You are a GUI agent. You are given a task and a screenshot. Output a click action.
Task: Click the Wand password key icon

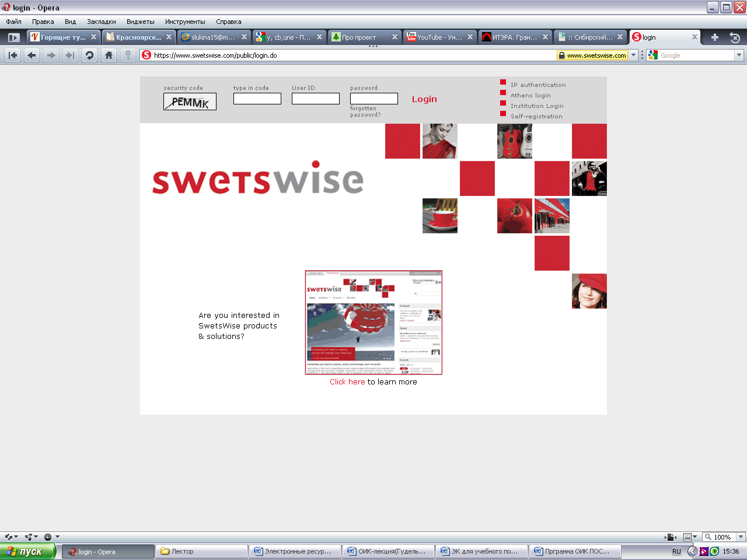(128, 55)
